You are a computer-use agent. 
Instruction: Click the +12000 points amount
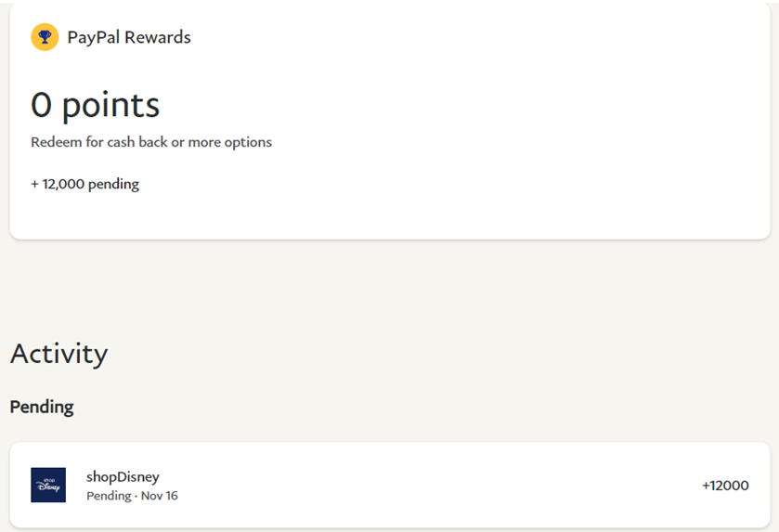(725, 485)
